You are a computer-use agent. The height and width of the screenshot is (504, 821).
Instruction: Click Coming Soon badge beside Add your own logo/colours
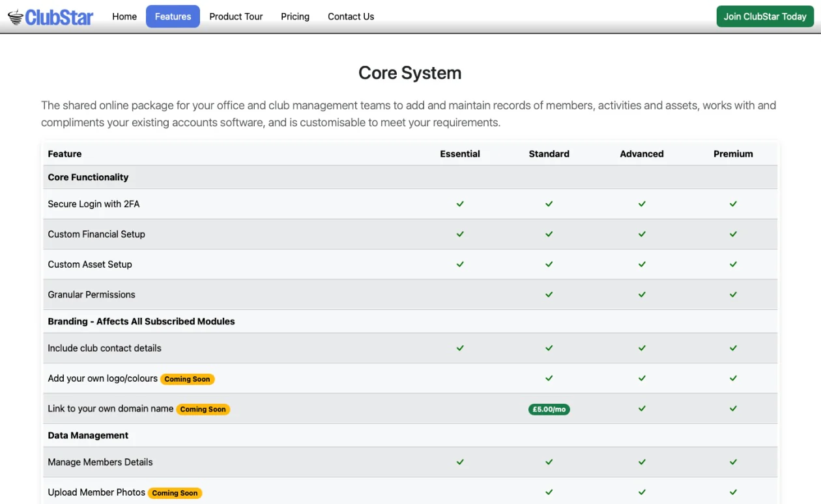click(x=188, y=379)
